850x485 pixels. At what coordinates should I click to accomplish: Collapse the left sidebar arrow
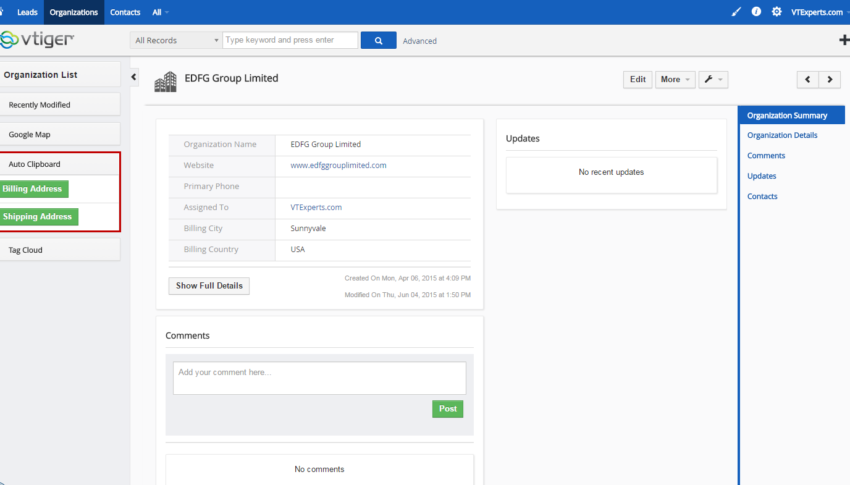[x=133, y=77]
